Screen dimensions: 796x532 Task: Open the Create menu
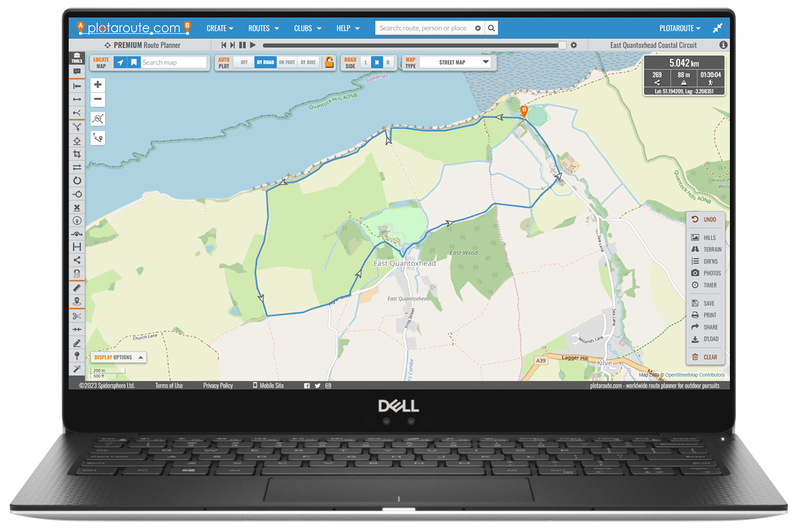click(x=220, y=29)
